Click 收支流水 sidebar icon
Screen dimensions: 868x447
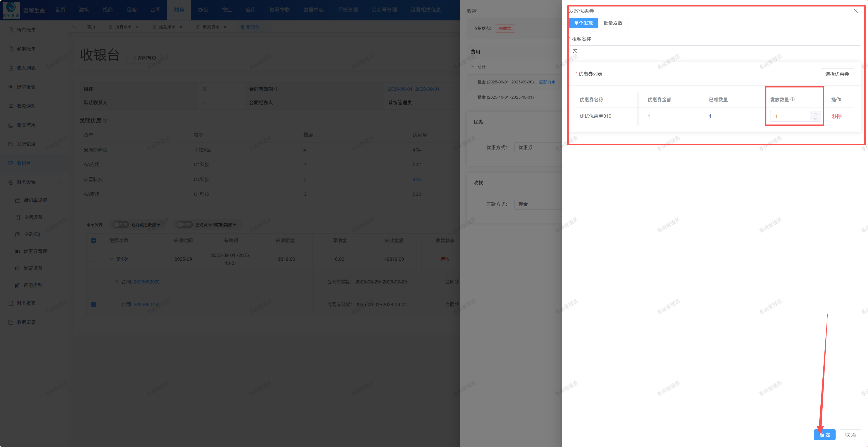pyautogui.click(x=11, y=125)
